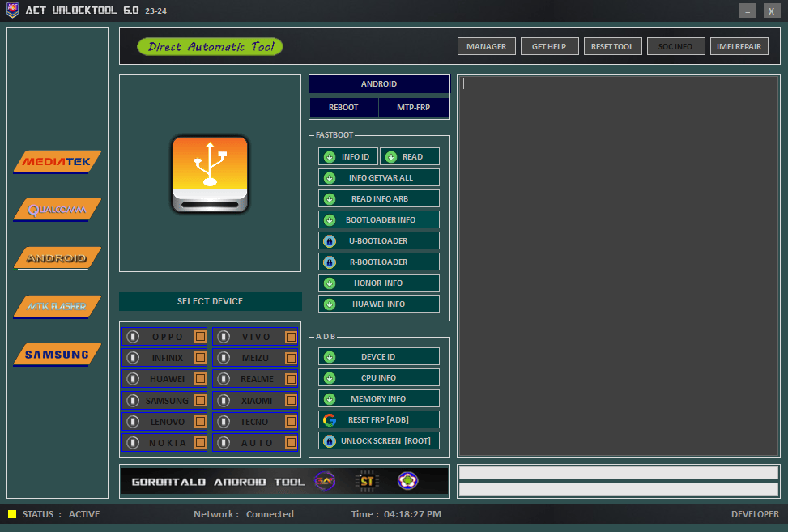Image resolution: width=788 pixels, height=532 pixels.
Task: Click the ST chip icon in the footer banner
Action: tap(365, 481)
